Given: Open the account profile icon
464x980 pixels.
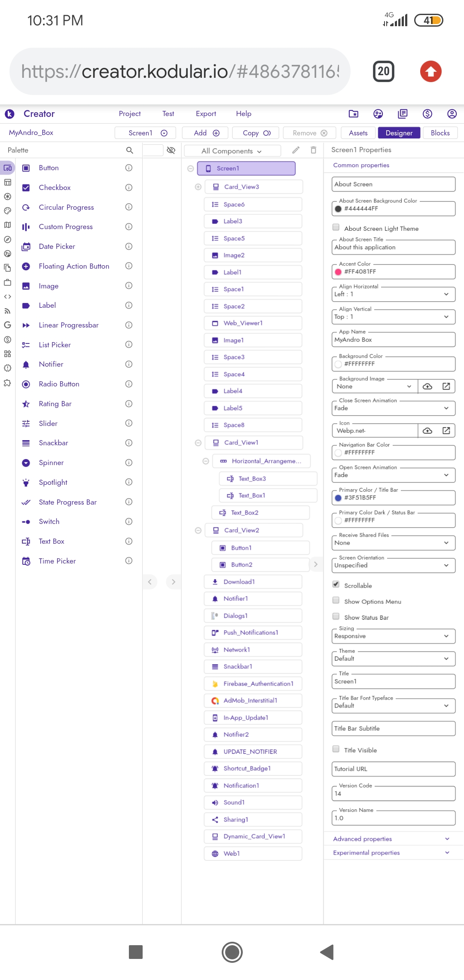Looking at the screenshot, I should 452,114.
